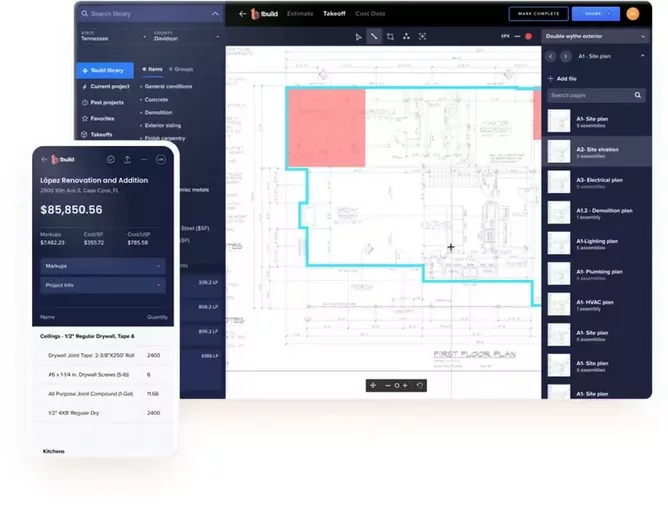
Task: Select the Groups radio option
Action: pos(181,69)
